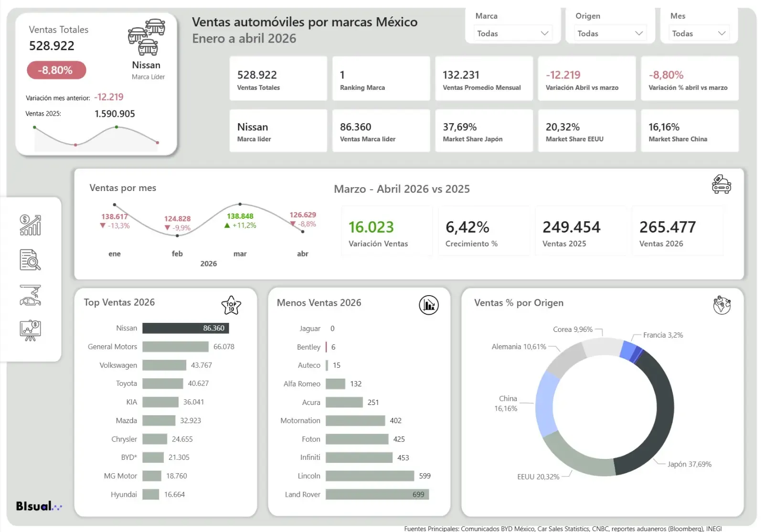Click the 16.023 Variación Ventas card
The image size is (764, 532).
pyautogui.click(x=387, y=232)
